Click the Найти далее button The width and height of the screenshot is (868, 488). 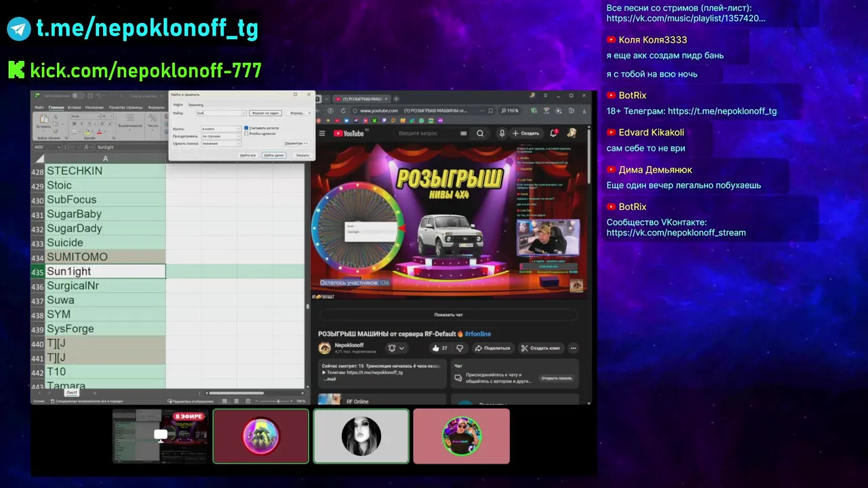(274, 155)
